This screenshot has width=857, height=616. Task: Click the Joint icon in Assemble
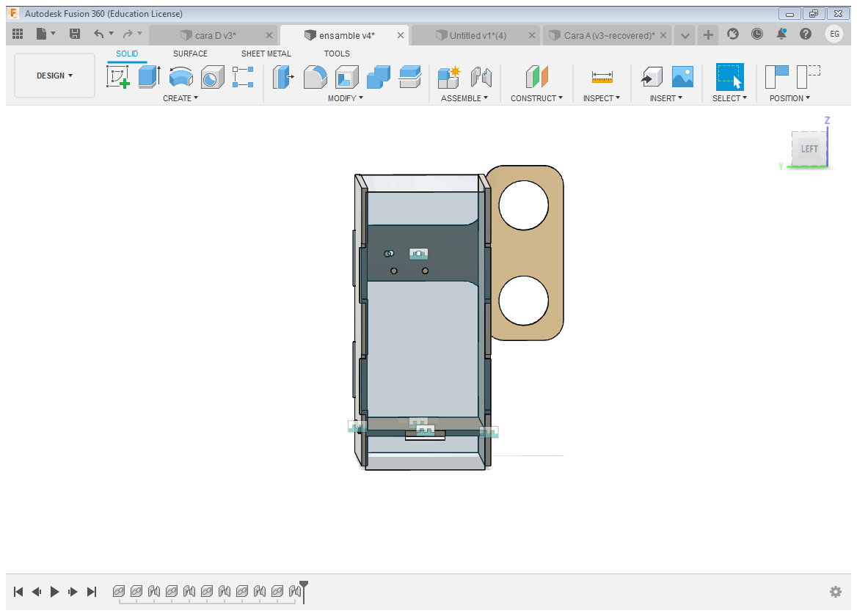point(481,77)
